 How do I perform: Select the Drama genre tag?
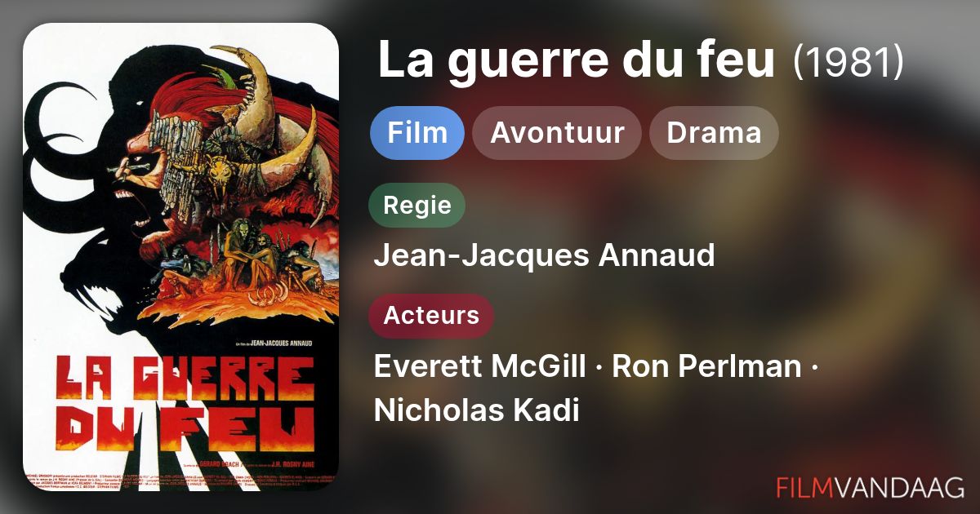tap(714, 132)
